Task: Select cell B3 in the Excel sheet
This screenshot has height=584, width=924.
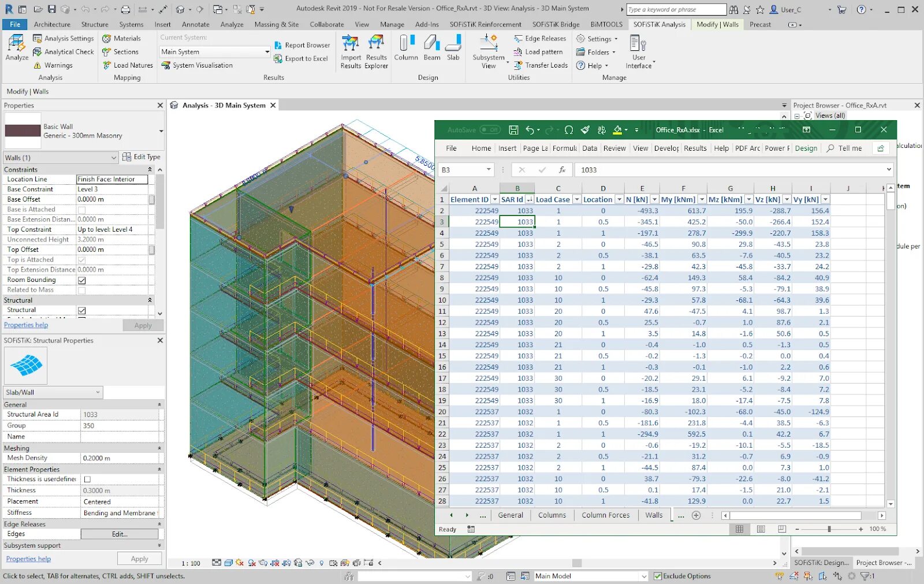Action: click(x=517, y=222)
